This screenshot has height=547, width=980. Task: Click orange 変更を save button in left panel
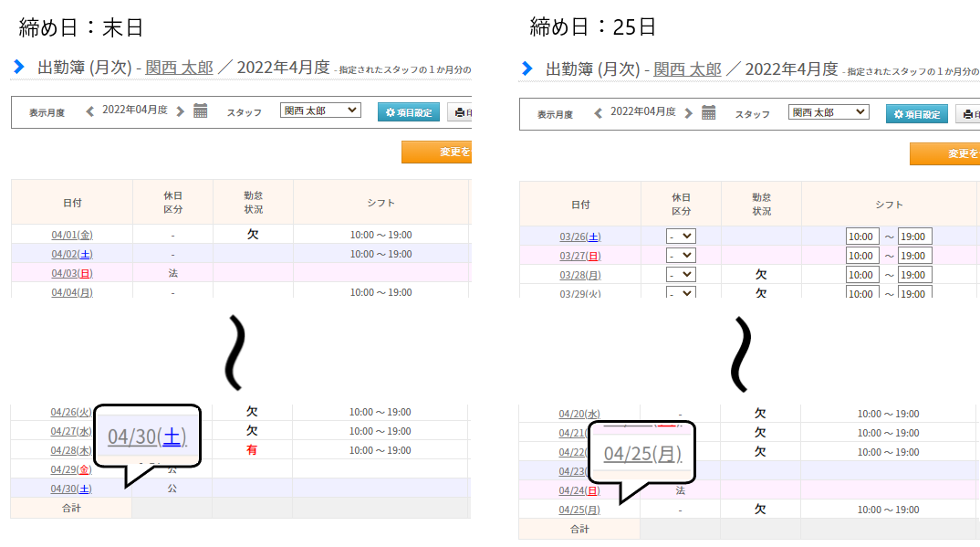pos(438,152)
